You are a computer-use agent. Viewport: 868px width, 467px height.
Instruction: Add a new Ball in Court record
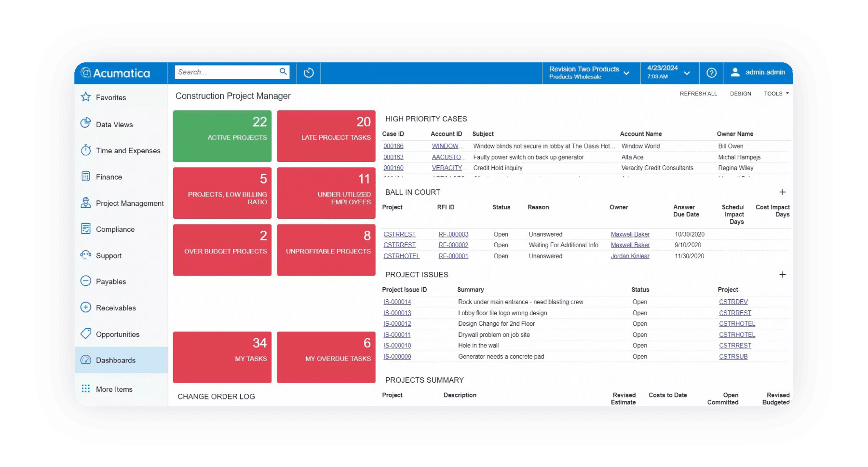point(783,192)
